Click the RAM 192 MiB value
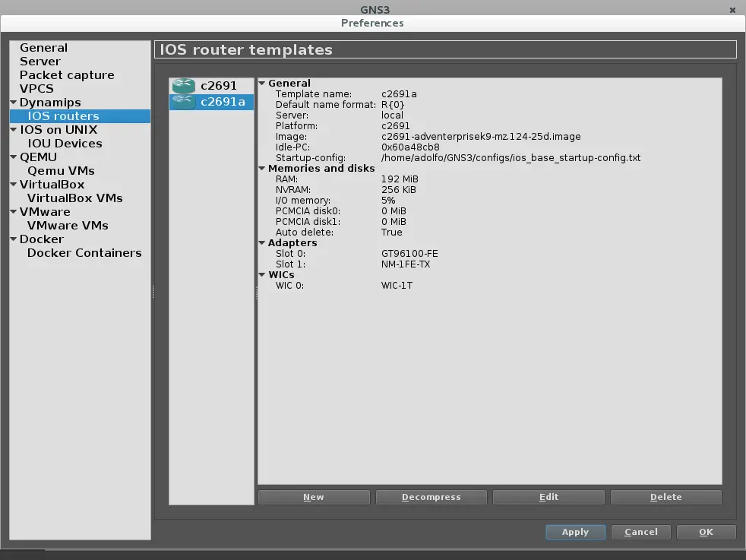 (x=400, y=179)
